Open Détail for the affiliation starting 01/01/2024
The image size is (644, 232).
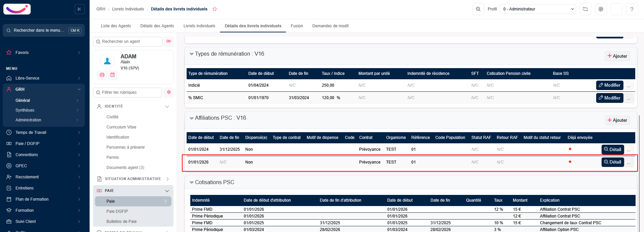613,149
